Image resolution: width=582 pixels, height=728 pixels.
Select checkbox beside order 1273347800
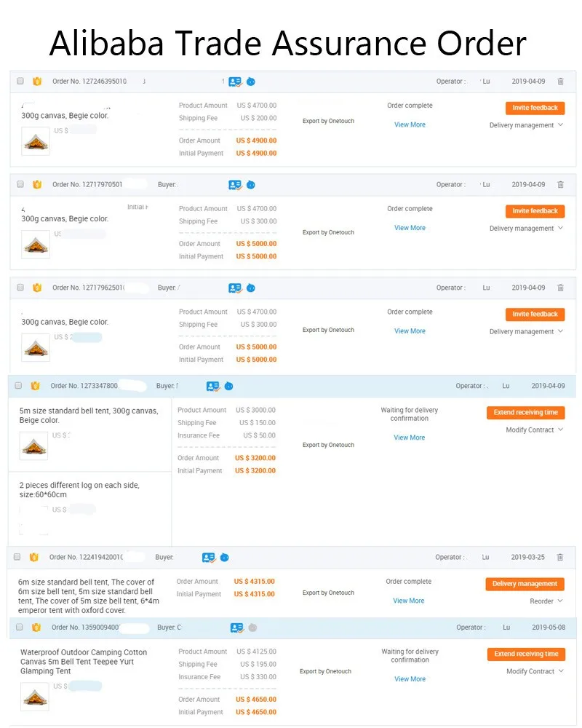18,385
